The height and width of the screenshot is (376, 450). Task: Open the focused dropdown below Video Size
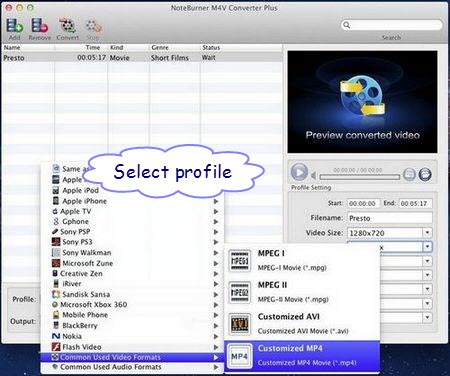[x=427, y=247]
